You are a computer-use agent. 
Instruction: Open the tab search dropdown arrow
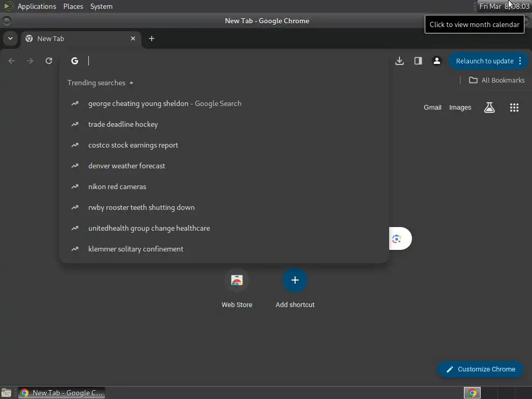pos(10,38)
